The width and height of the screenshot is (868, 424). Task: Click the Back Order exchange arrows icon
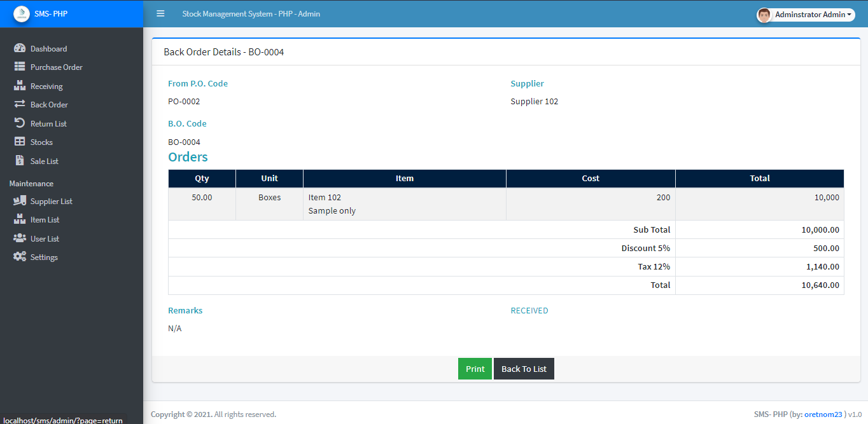point(19,104)
